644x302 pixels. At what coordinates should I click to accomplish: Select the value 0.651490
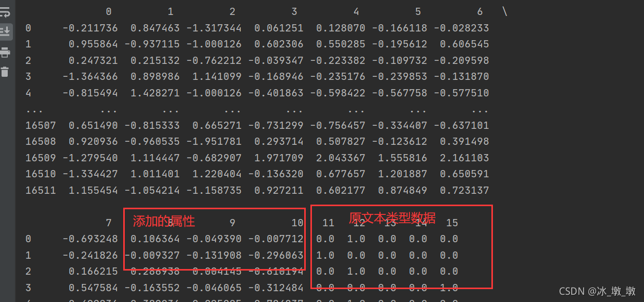[x=93, y=125]
